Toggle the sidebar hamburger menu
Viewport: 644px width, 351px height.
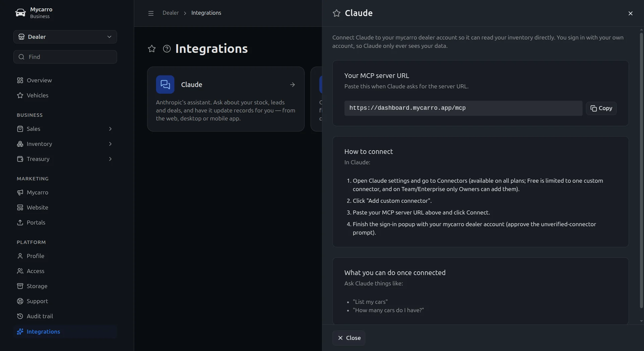coord(151,13)
